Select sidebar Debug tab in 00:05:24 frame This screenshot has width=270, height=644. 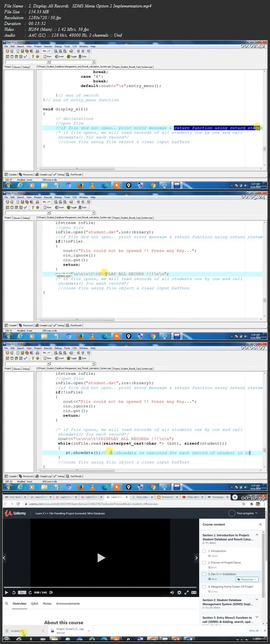(26, 218)
